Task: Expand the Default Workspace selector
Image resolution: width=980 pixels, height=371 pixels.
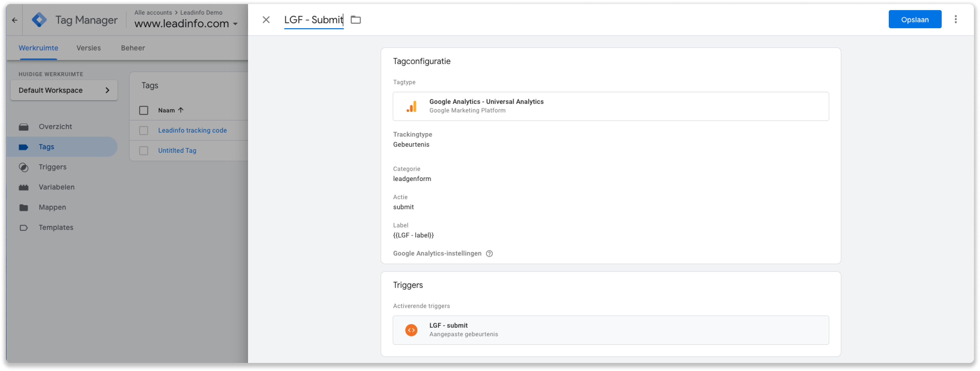Action: coord(64,90)
